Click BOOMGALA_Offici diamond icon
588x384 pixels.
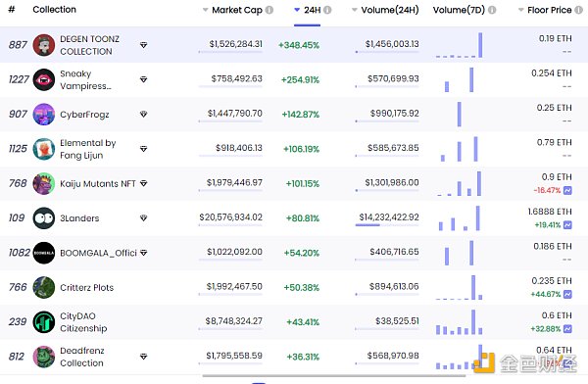(x=143, y=253)
